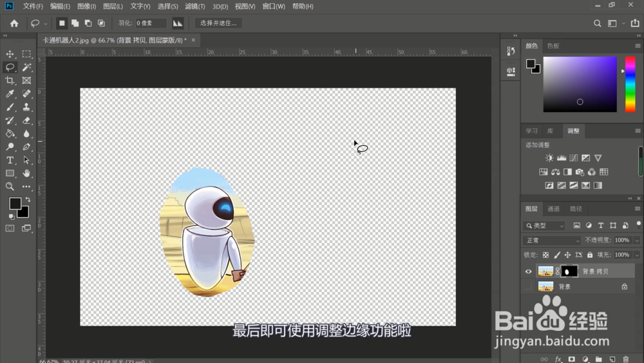Click inside the color picker field
Viewport: 644px width, 363px height.
click(580, 84)
